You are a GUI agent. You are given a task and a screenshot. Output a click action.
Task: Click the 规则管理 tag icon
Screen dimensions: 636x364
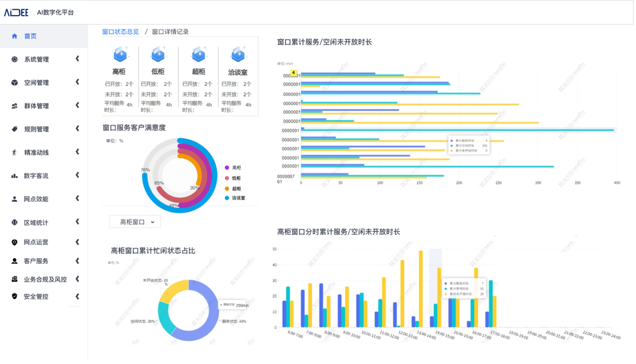[14, 129]
